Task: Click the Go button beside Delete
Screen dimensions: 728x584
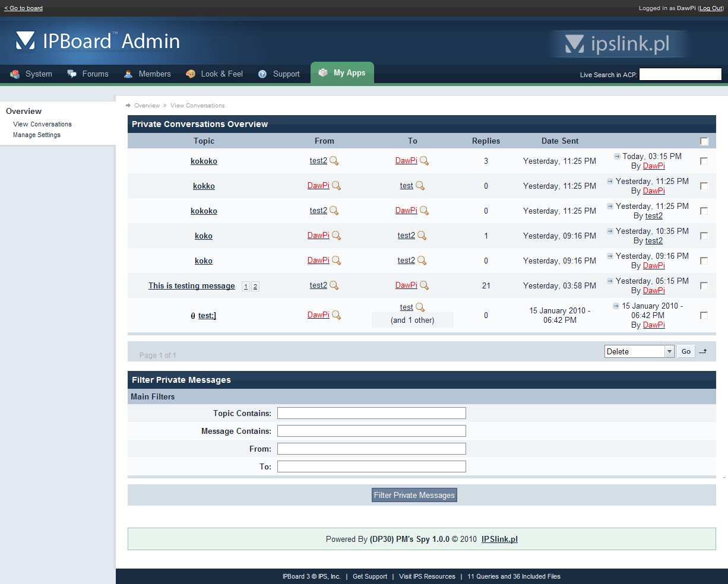Action: [x=686, y=351]
